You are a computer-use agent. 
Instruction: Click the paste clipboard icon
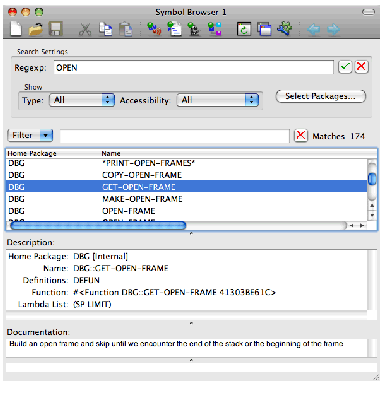[x=126, y=29]
